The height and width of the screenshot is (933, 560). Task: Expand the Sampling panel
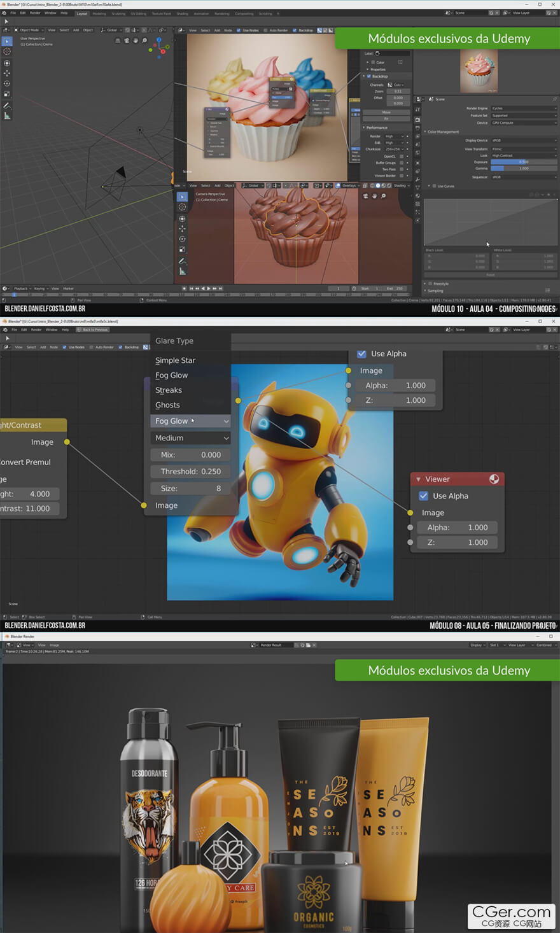425,291
